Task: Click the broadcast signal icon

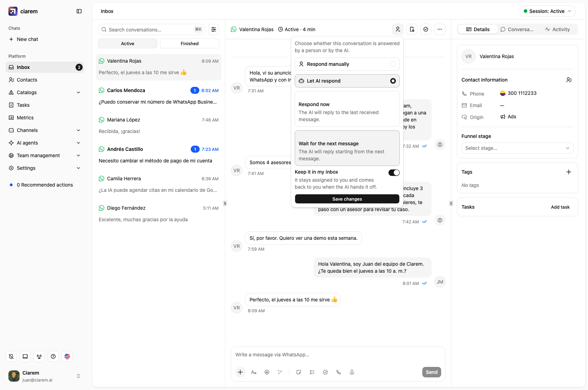Action: (x=39, y=356)
